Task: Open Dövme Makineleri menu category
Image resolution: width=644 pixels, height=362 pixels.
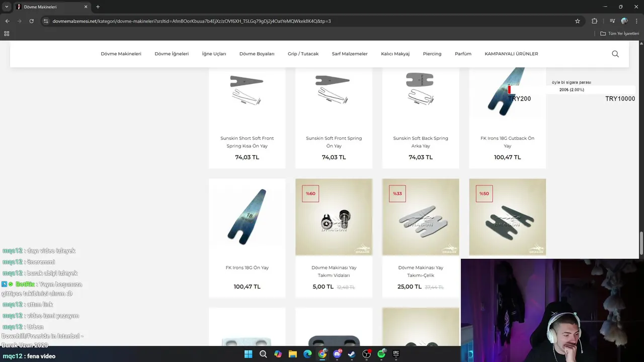Action: pyautogui.click(x=121, y=54)
